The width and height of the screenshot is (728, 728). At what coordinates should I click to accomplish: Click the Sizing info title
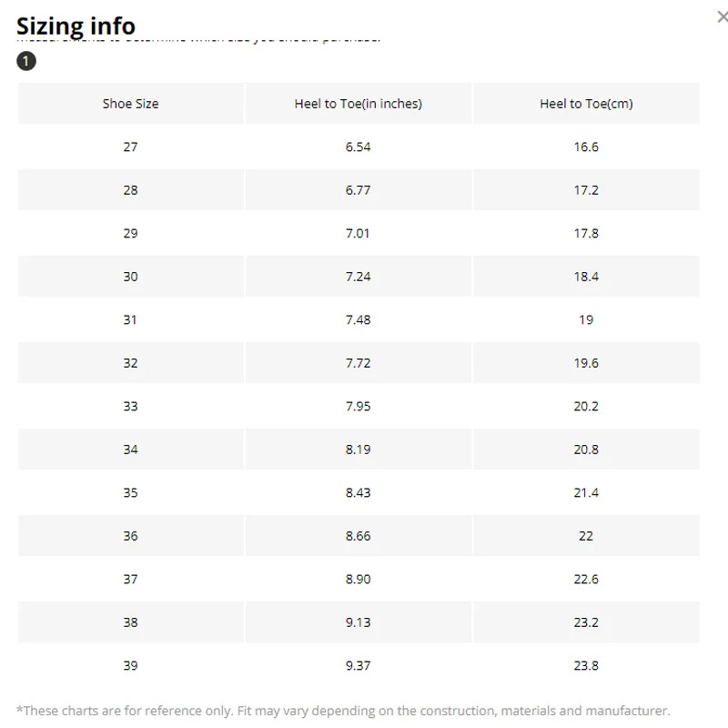coord(76,25)
